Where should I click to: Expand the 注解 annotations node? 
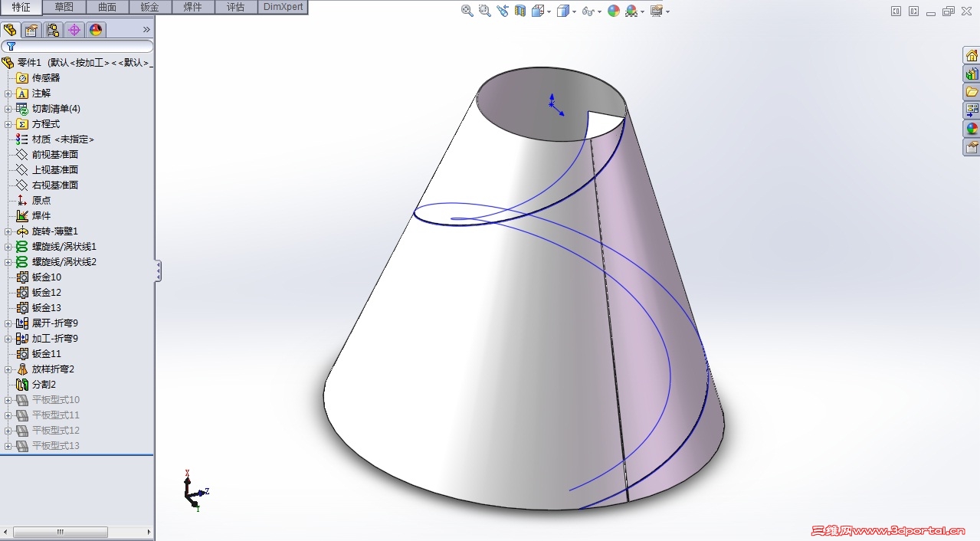point(8,93)
